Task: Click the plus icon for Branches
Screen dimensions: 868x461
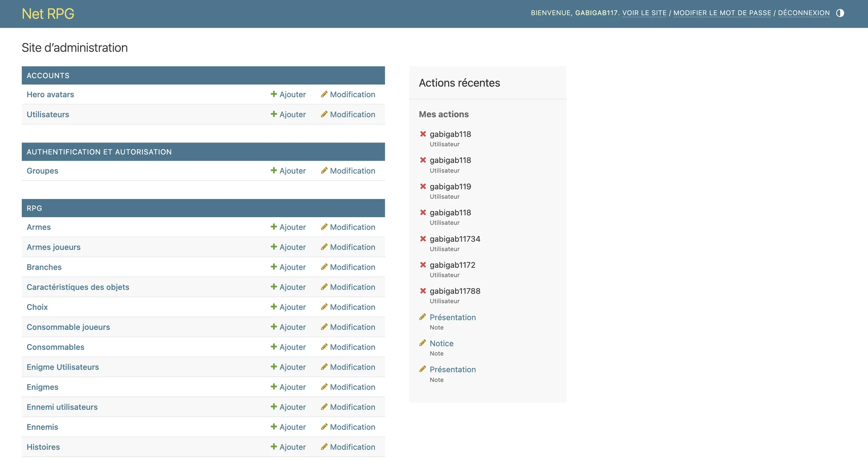Action: tap(274, 267)
